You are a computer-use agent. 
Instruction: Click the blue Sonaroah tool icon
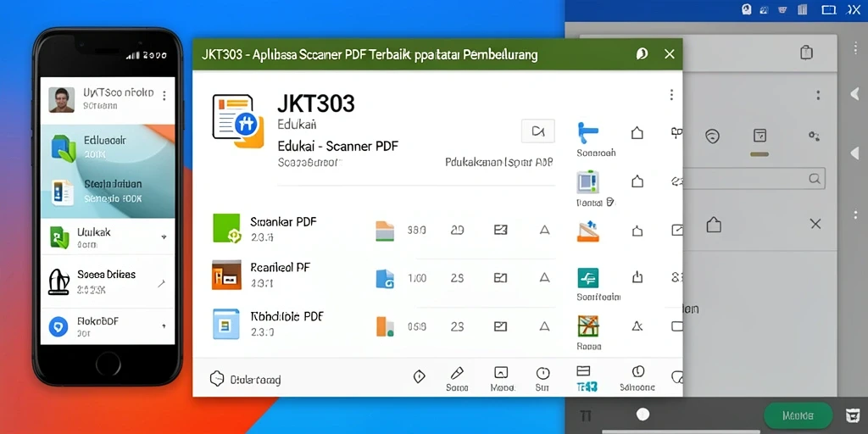pyautogui.click(x=587, y=133)
